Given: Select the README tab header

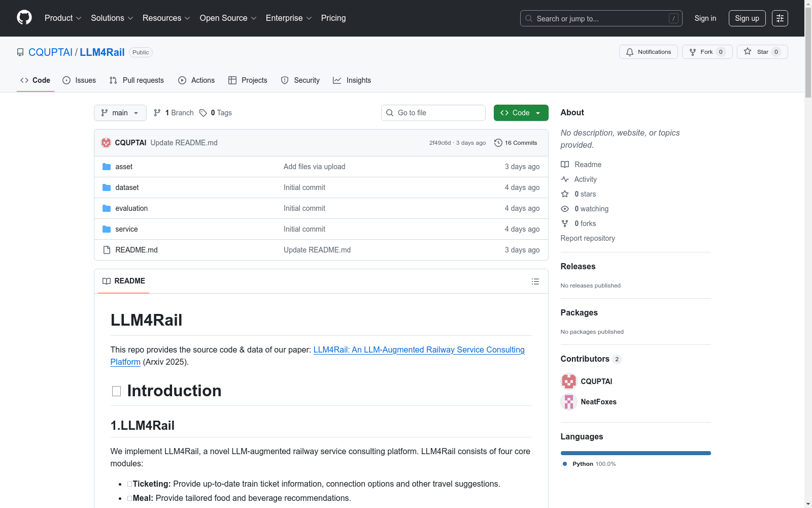Looking at the screenshot, I should (x=124, y=281).
